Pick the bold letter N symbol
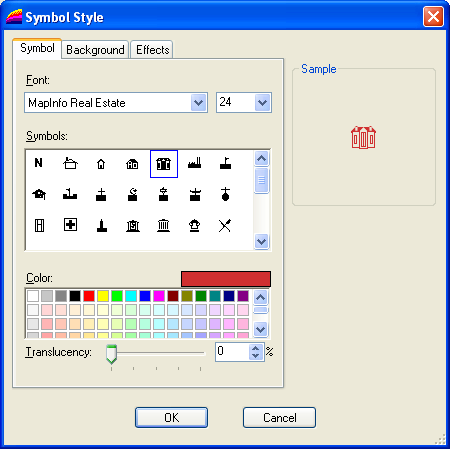450x449 pixels. pos(38,163)
